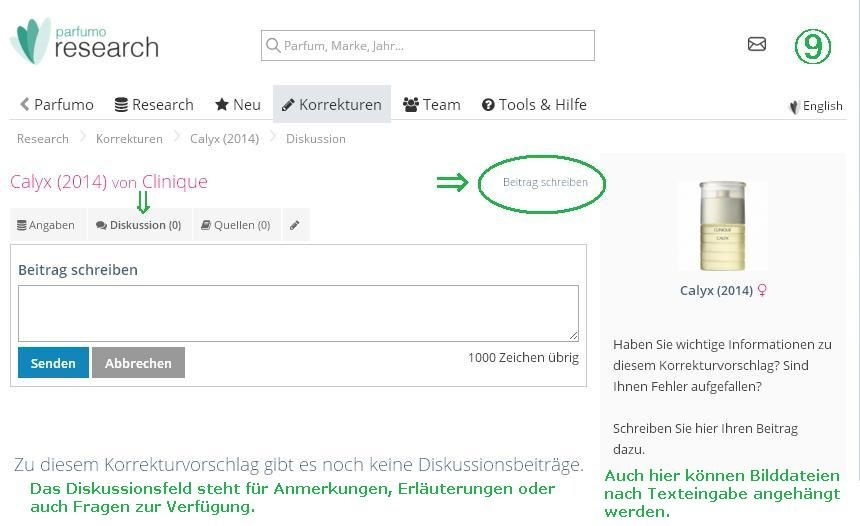This screenshot has width=860, height=526.
Task: Click into the Beitrag schreiben text area
Action: 298,313
